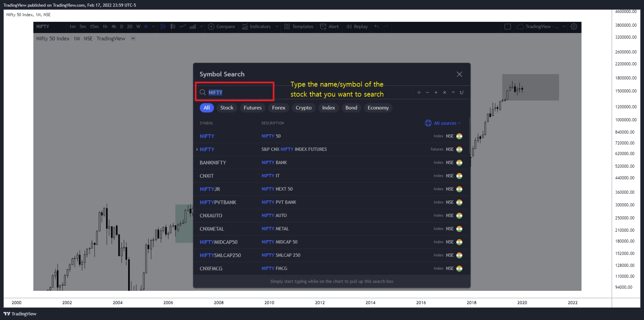Insert the plus operator in search
Viewport: 644px width, 320px height.
pos(436,92)
